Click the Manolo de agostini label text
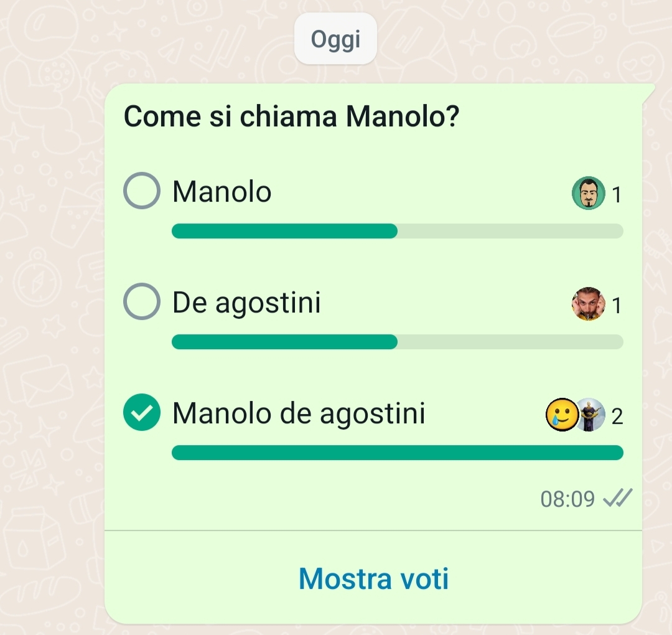Viewport: 672px width, 635px height. (299, 414)
